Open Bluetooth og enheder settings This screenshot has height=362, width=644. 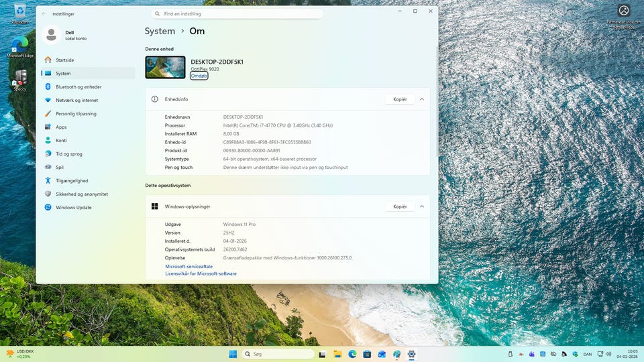click(x=78, y=87)
